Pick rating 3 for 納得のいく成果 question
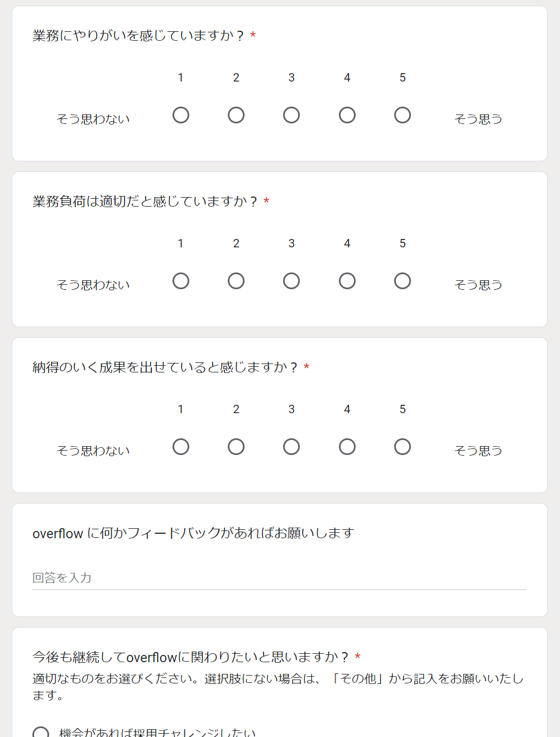Screen dimensions: 560x737 pyautogui.click(x=291, y=447)
